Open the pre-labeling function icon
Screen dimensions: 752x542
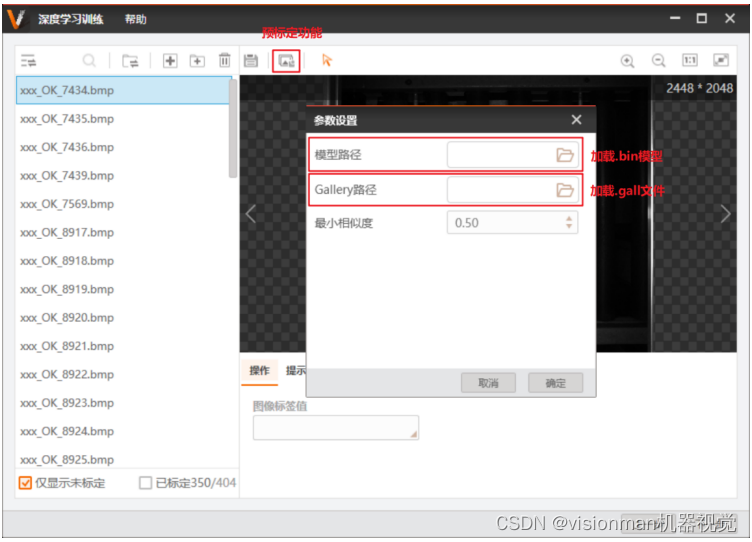tap(286, 61)
